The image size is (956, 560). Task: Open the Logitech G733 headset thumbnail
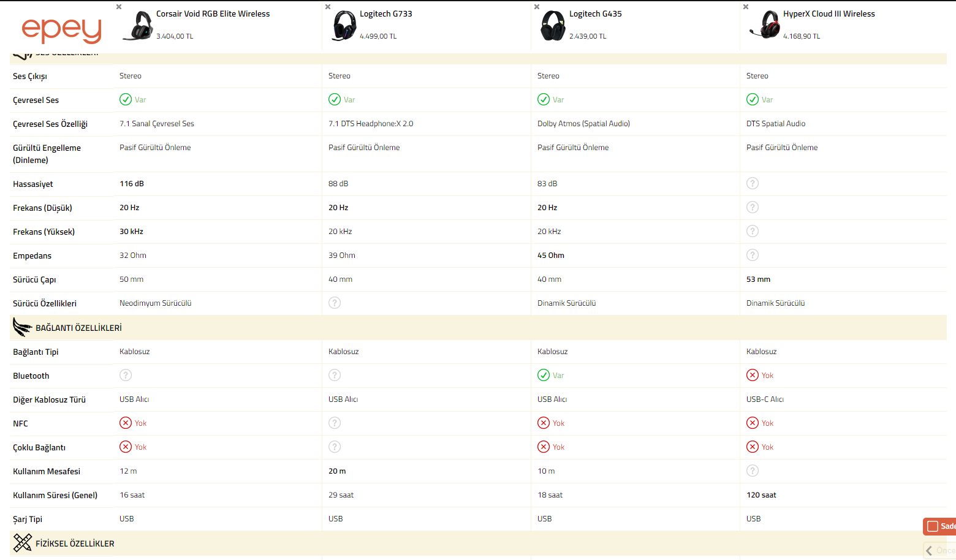click(x=344, y=26)
